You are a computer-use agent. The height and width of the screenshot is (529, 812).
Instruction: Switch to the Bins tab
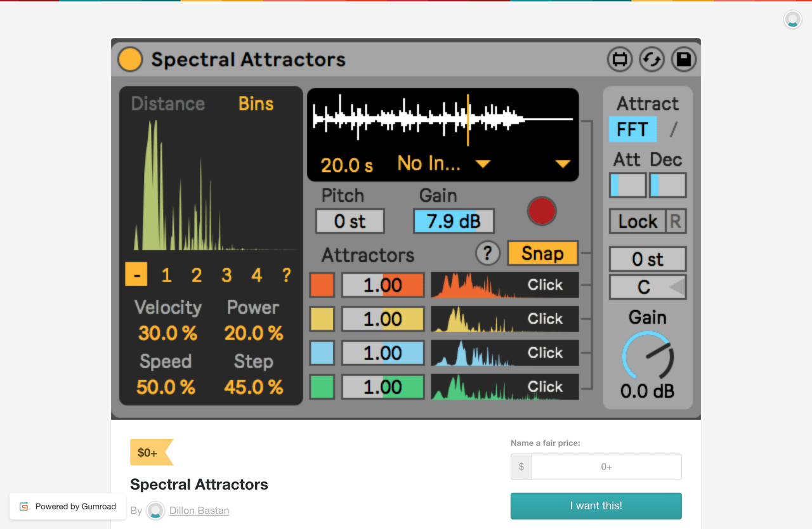coord(256,103)
